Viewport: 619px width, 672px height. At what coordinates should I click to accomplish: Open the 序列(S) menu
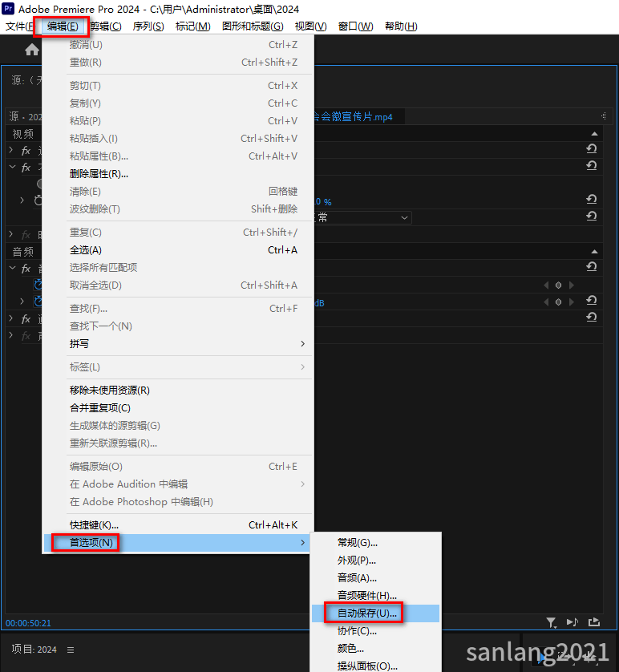tap(148, 26)
